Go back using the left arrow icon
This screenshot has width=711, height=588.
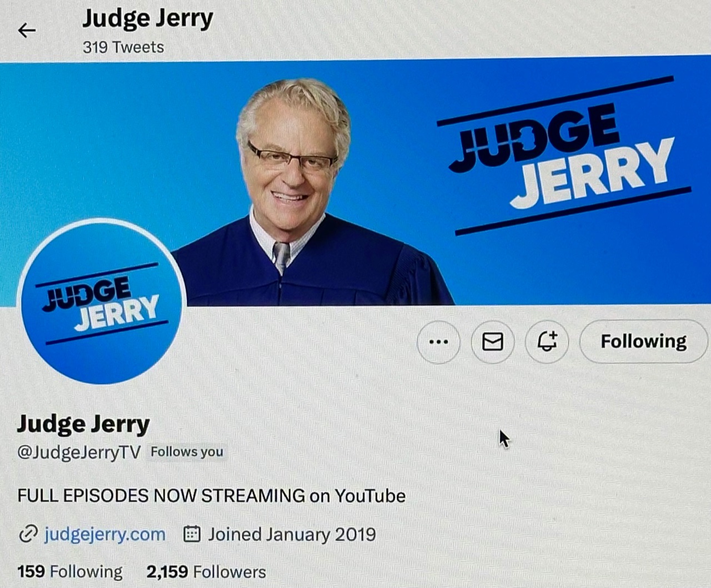(x=27, y=30)
